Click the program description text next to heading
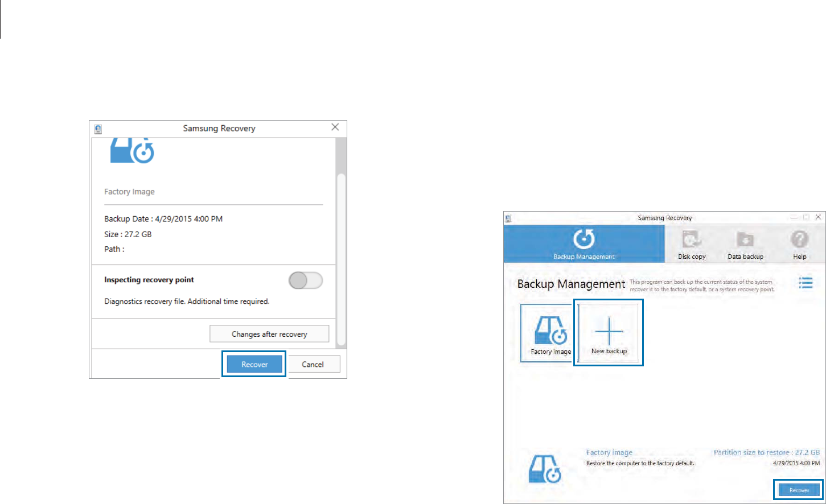This screenshot has width=826, height=504. 702,286
